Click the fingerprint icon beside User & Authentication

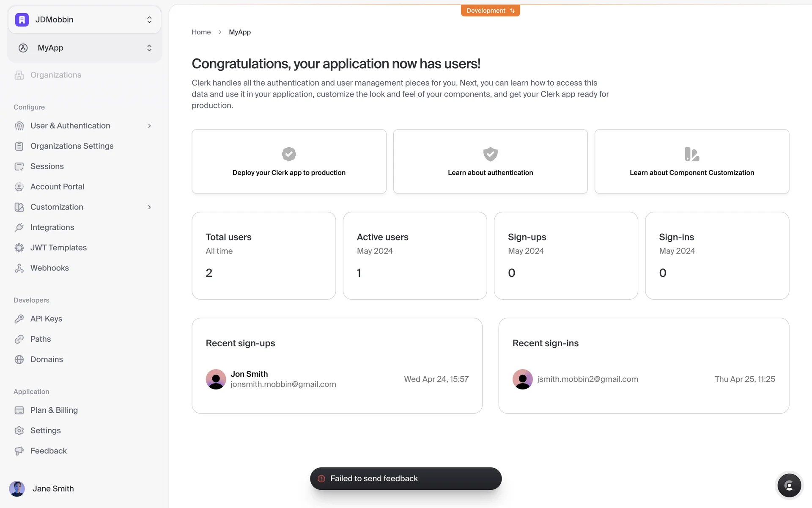coord(19,126)
